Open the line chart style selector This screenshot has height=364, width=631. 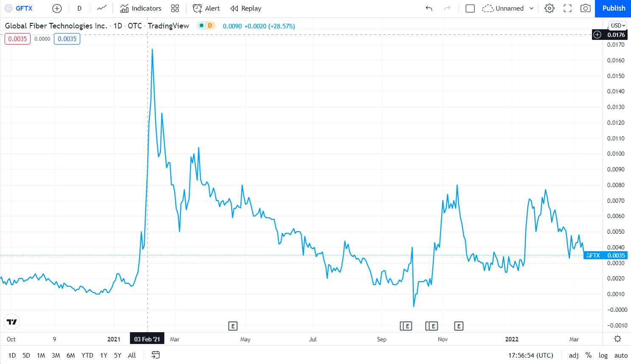point(102,8)
